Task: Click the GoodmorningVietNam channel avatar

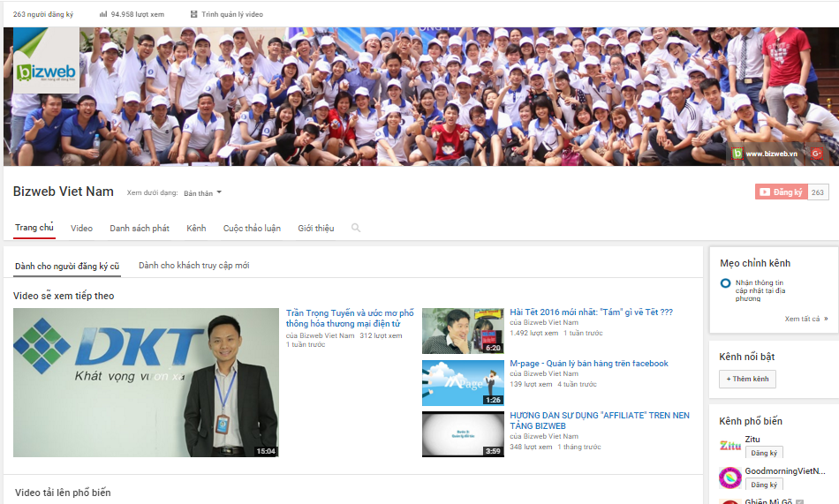Action: (x=729, y=478)
